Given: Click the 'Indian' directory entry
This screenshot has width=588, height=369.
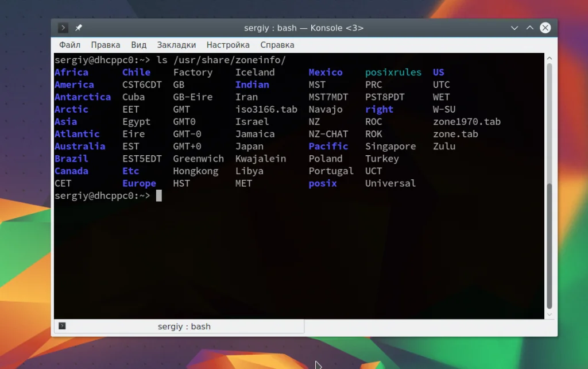Looking at the screenshot, I should [252, 84].
